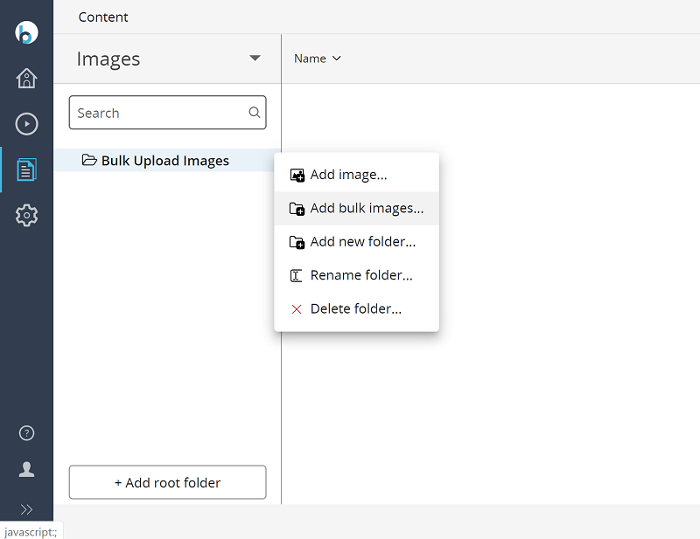This screenshot has width=700, height=539.
Task: Open the Content document icon in sidebar
Action: pyautogui.click(x=26, y=170)
